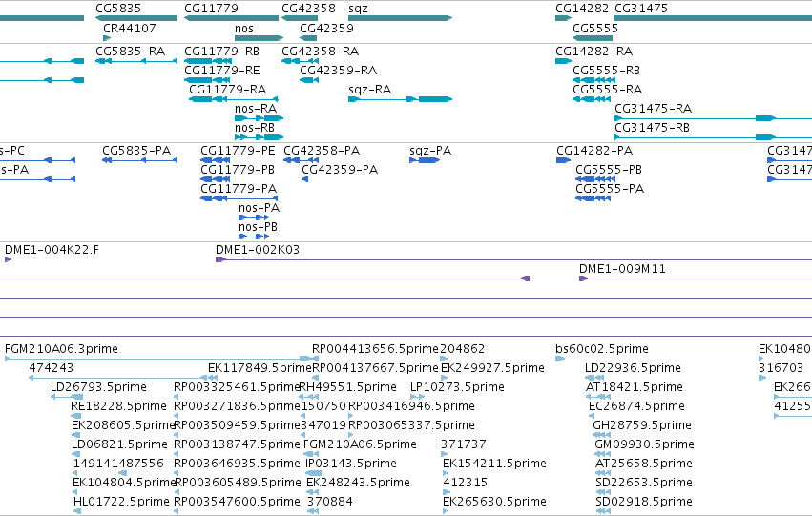The width and height of the screenshot is (812, 516).
Task: Select the CG11779-RB transcript label
Action: pyautogui.click(x=221, y=52)
